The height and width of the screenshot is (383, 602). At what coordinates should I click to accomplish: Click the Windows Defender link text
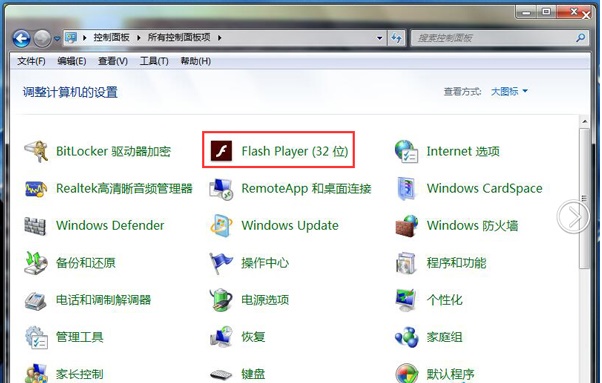[110, 226]
